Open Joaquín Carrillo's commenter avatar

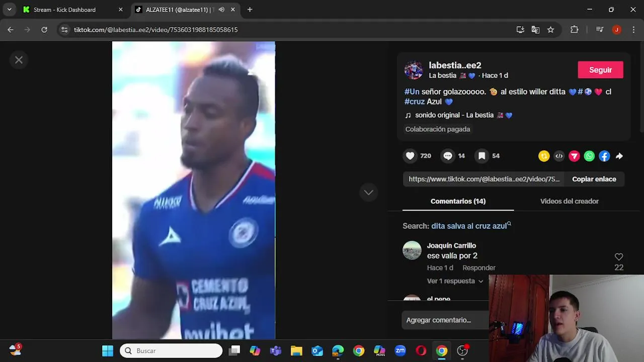[412, 250]
